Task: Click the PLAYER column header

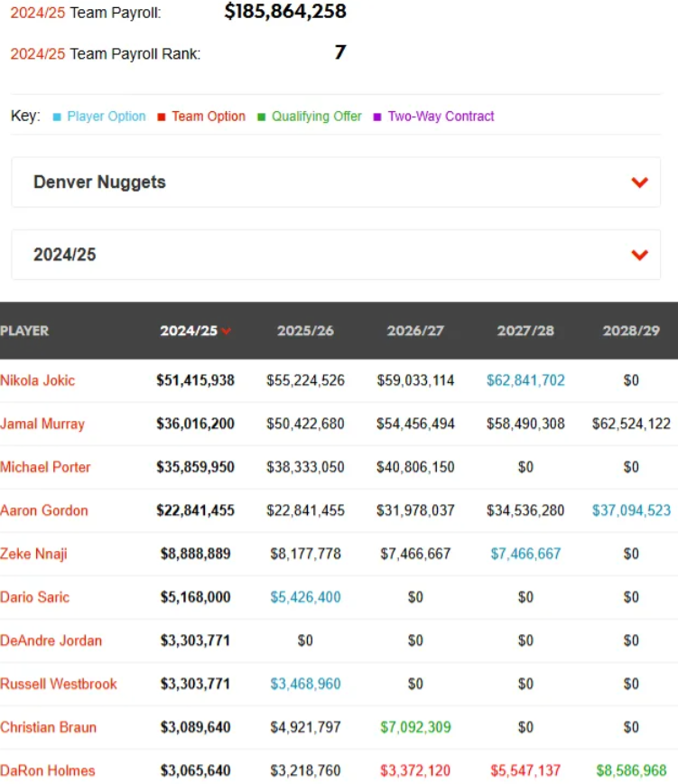Action: 24,331
